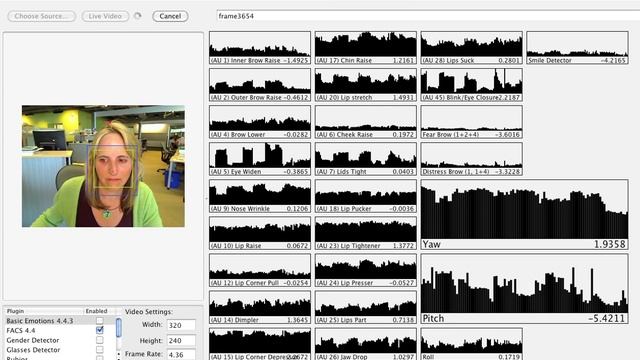Screen dimensions: 640x360
Task: Select the AU 15 Lip Corner Depressor graph
Action: (260, 344)
